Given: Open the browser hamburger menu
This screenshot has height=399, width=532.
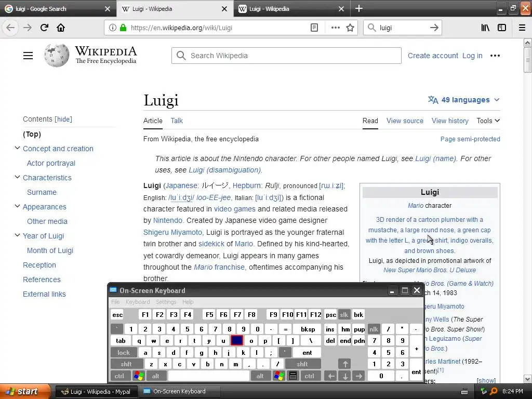Looking at the screenshot, I should coord(522,28).
